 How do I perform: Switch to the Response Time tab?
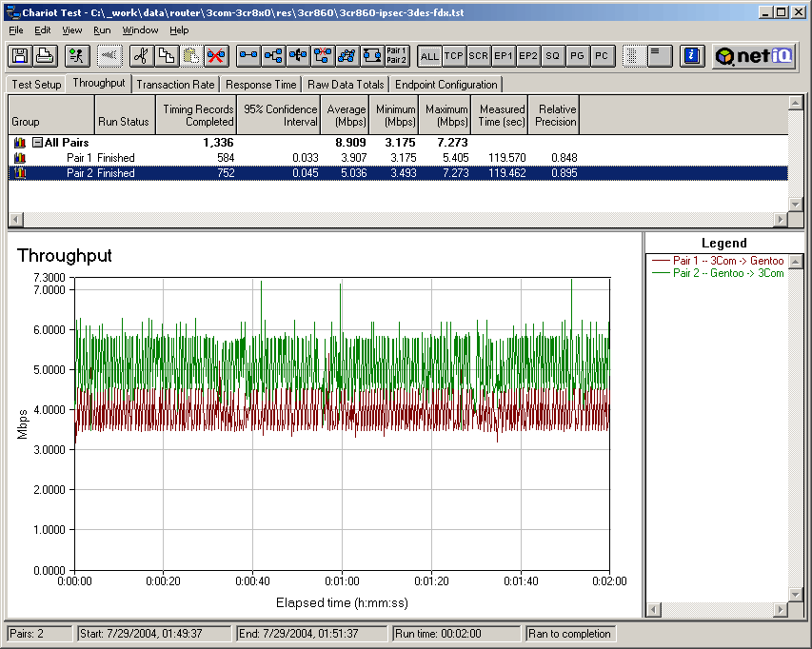[262, 85]
